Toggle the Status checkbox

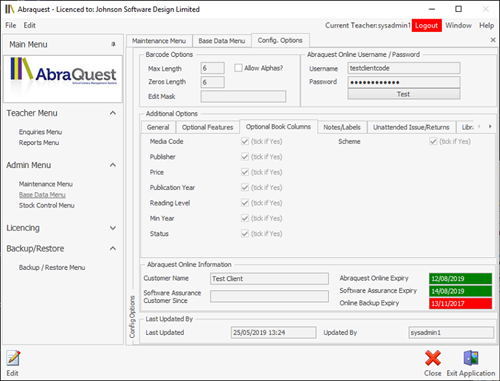click(245, 234)
